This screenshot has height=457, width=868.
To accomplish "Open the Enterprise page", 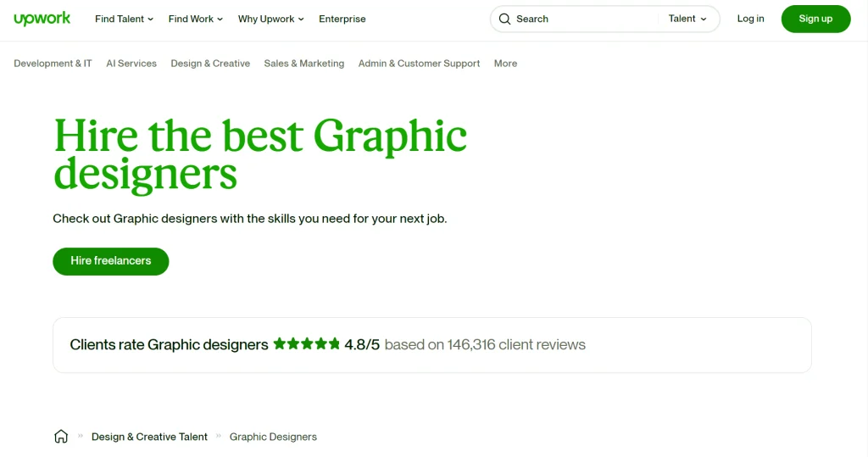I will point(342,19).
